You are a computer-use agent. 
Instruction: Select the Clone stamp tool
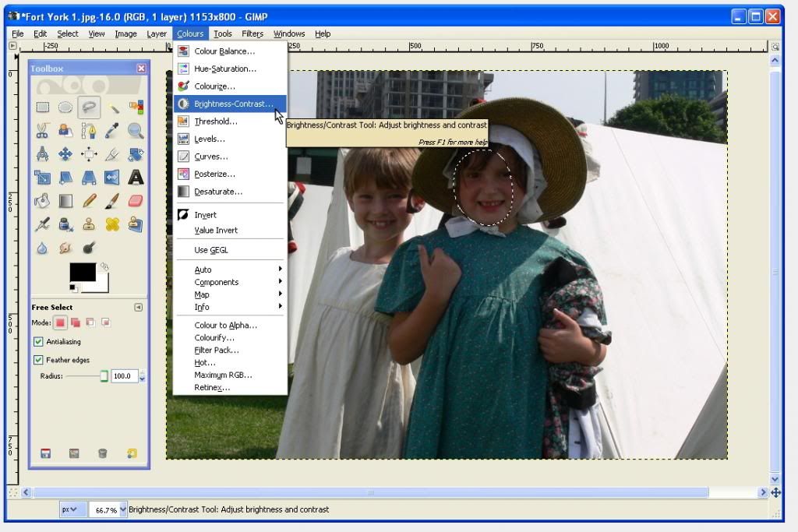click(x=89, y=224)
